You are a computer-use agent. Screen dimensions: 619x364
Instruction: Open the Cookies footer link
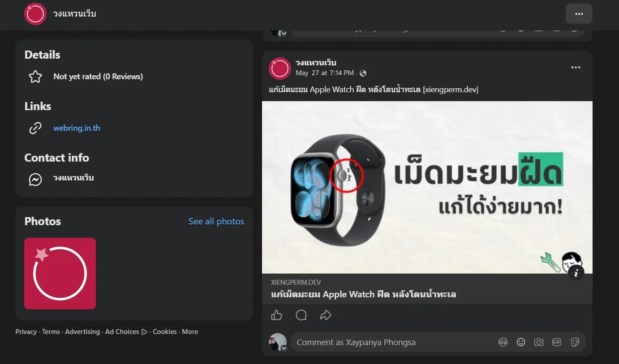[x=165, y=332]
